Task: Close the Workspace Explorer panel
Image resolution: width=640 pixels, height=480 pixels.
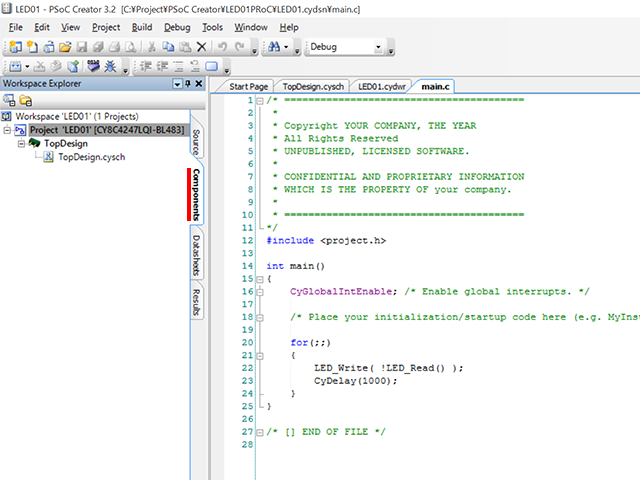Action: pos(199,84)
